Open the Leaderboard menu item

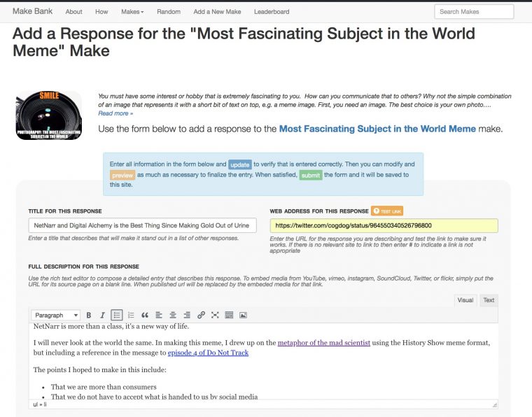(272, 12)
